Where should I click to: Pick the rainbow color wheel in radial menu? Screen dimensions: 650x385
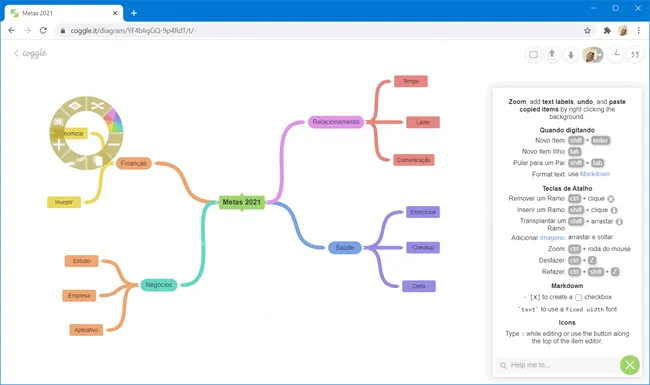pyautogui.click(x=113, y=121)
